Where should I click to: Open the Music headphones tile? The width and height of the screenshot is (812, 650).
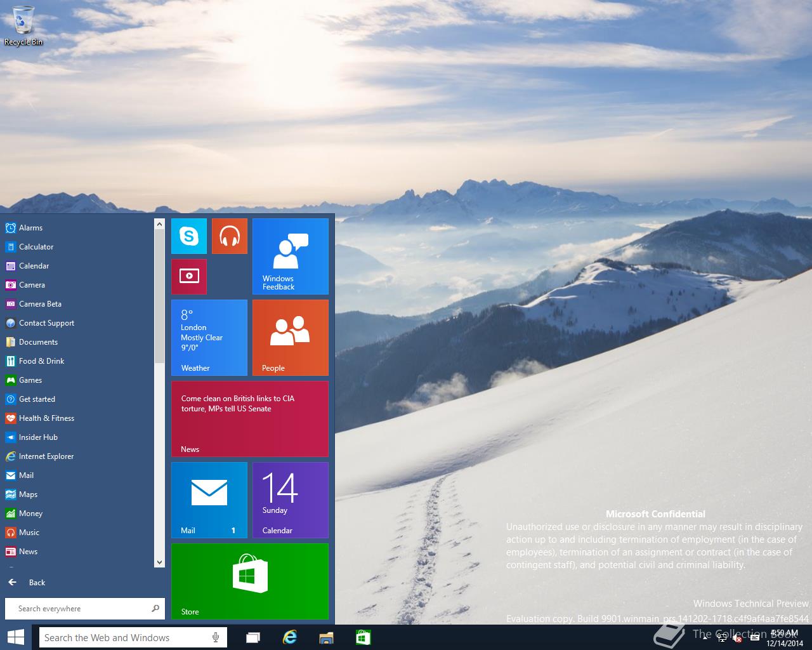point(230,236)
